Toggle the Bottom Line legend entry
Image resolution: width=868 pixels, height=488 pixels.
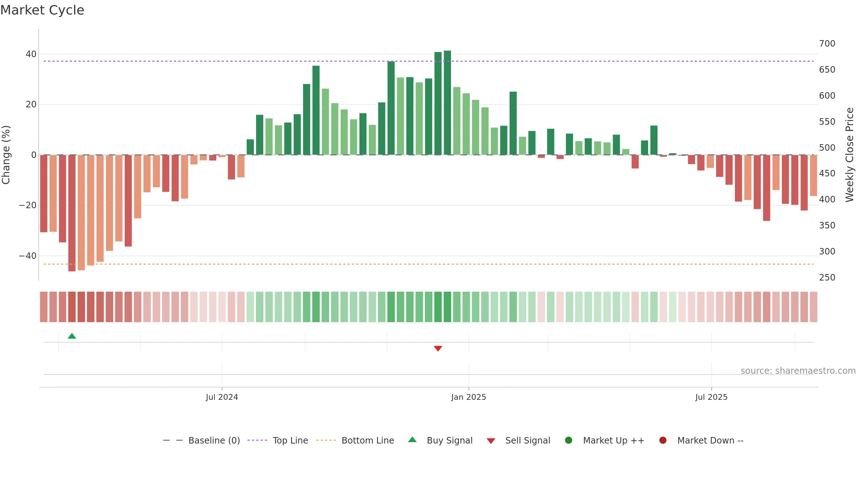point(355,440)
